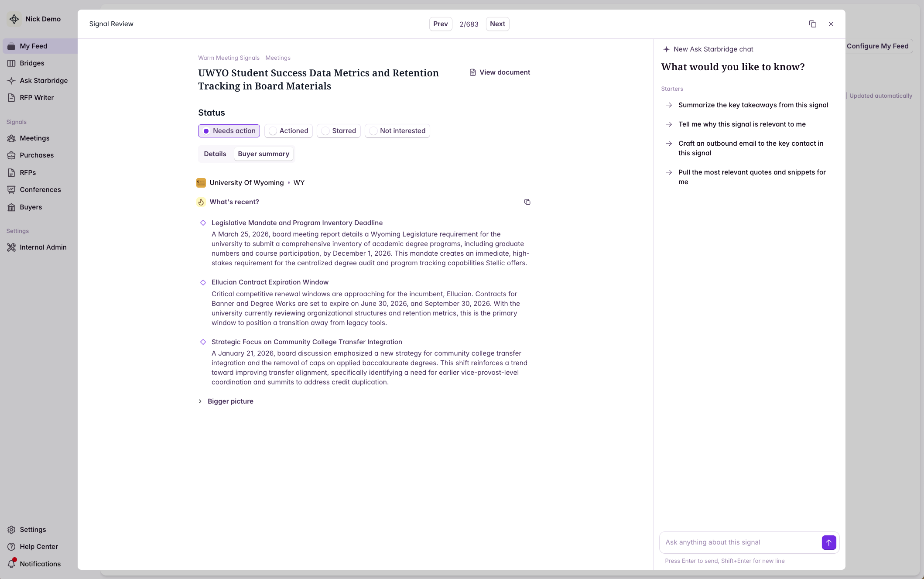Viewport: 924px width, 579px height.
Task: Click the send arrow icon in chat
Action: 828,542
